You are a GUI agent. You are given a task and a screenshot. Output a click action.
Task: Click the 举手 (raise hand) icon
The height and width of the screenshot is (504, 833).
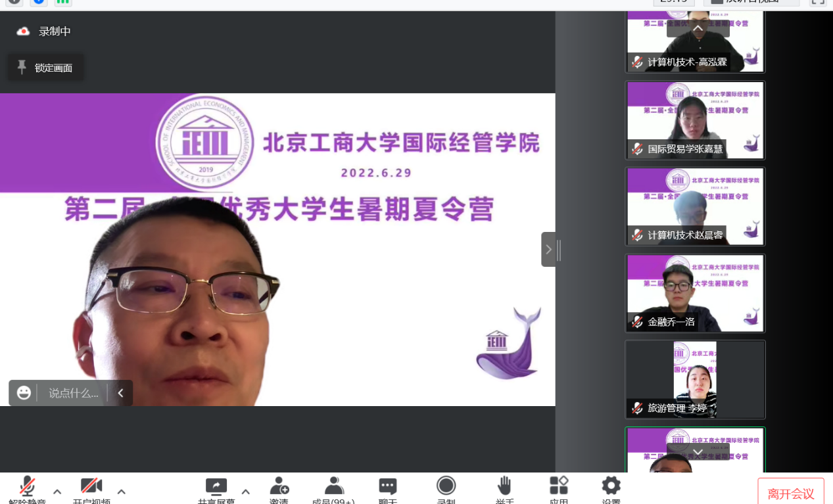504,487
